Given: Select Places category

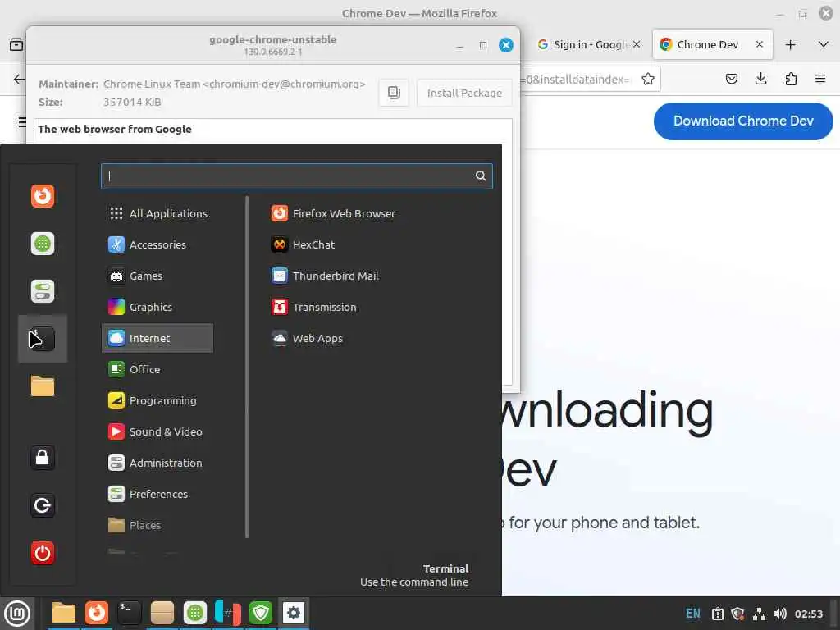Looking at the screenshot, I should pos(157,525).
